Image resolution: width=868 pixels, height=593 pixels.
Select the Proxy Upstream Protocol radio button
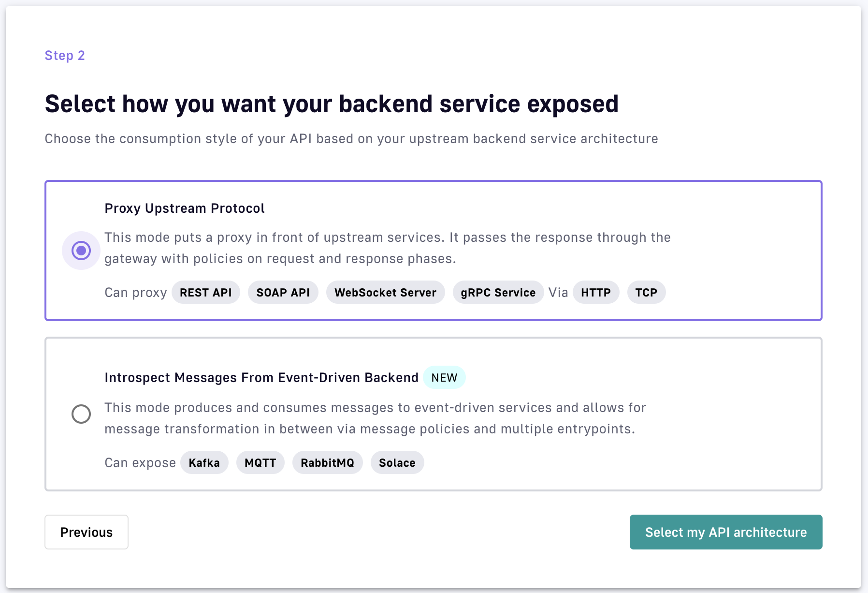point(81,251)
